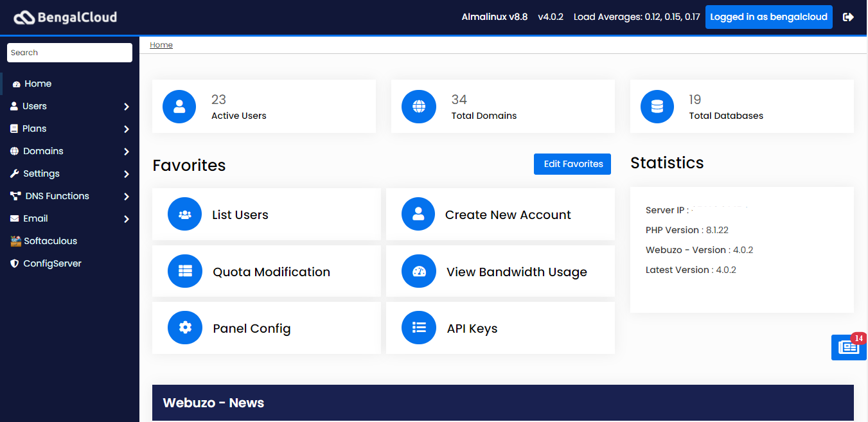The height and width of the screenshot is (422, 868).
Task: Click the Create New Account person icon
Action: [x=418, y=215]
